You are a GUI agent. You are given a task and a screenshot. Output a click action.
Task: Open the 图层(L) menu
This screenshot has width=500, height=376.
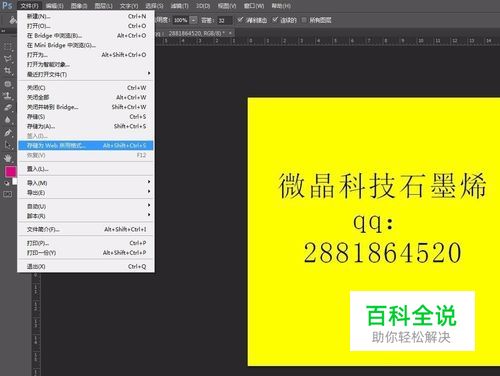click(103, 6)
